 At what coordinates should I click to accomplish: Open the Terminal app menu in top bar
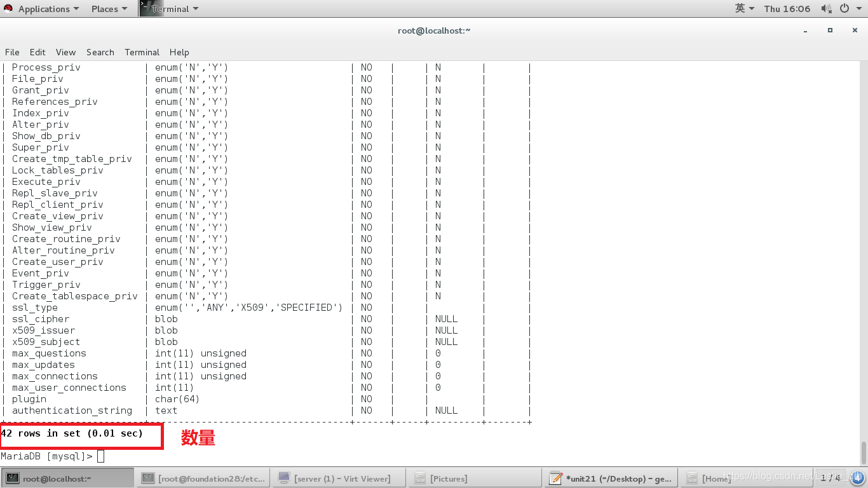175,9
